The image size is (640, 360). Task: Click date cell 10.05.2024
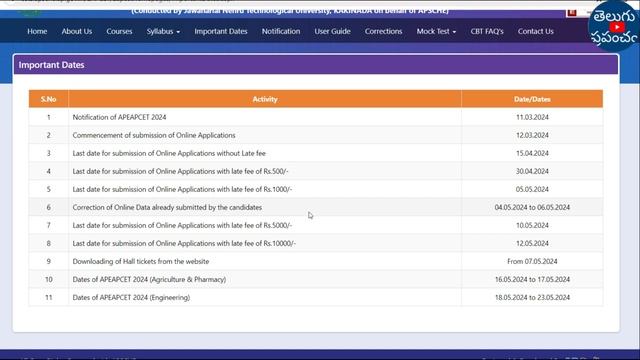point(532,225)
